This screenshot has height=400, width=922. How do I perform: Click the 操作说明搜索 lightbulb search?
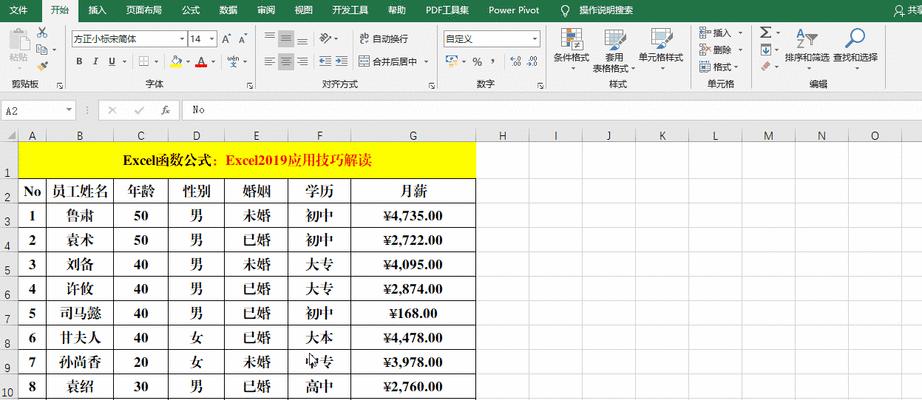(x=597, y=10)
